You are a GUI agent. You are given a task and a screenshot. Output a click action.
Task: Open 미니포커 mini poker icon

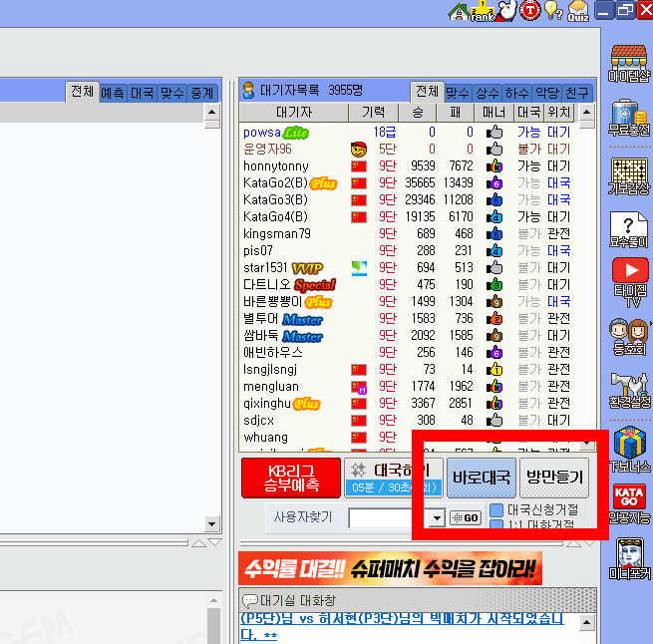629,559
